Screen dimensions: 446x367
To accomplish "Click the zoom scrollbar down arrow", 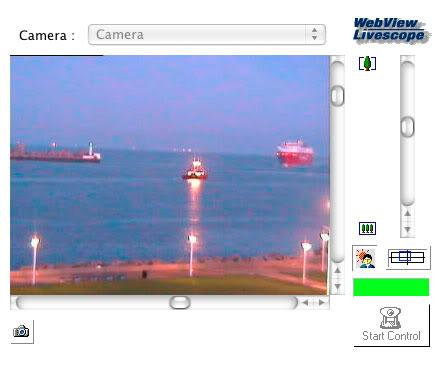I will pyautogui.click(x=407, y=230).
